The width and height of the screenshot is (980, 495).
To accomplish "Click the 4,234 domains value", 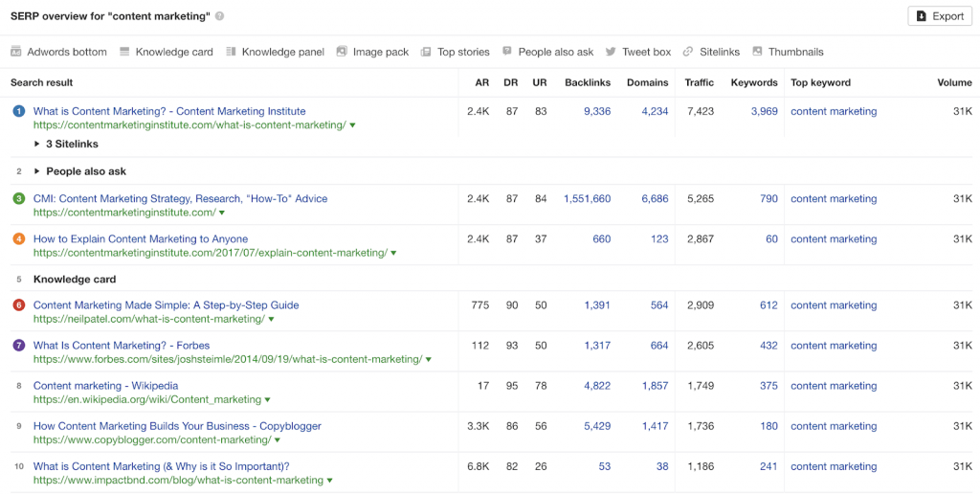I will (655, 111).
